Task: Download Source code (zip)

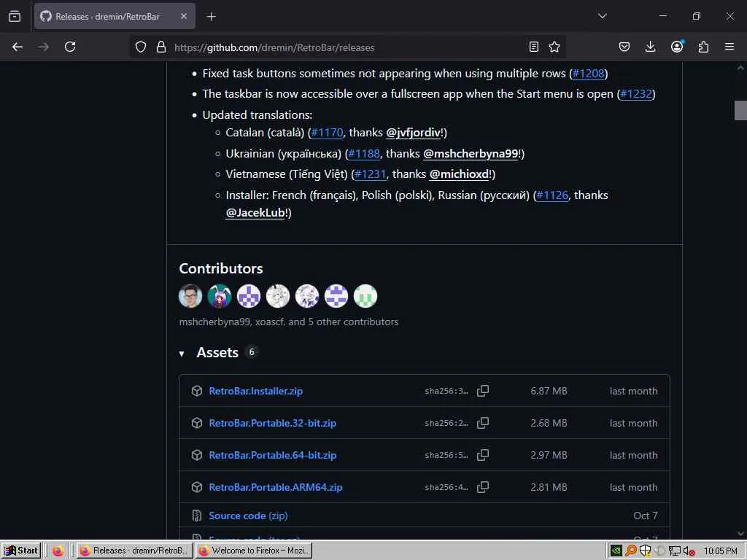Action: [x=248, y=516]
